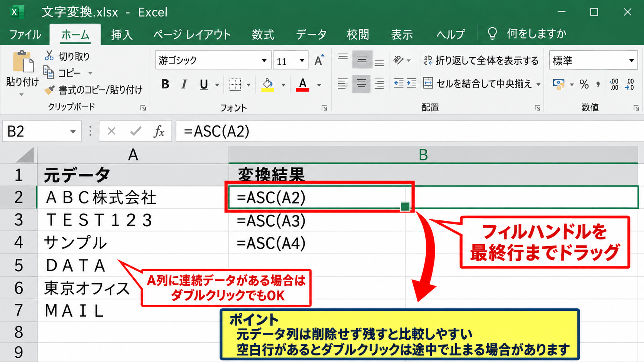
Task: Switch to the 挿入 tab
Action: pyautogui.click(x=122, y=35)
